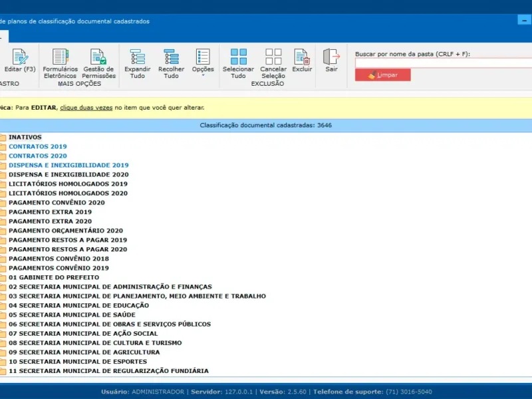The height and width of the screenshot is (399, 532).
Task: Click Cancelar Seleção icon
Action: tap(273, 57)
